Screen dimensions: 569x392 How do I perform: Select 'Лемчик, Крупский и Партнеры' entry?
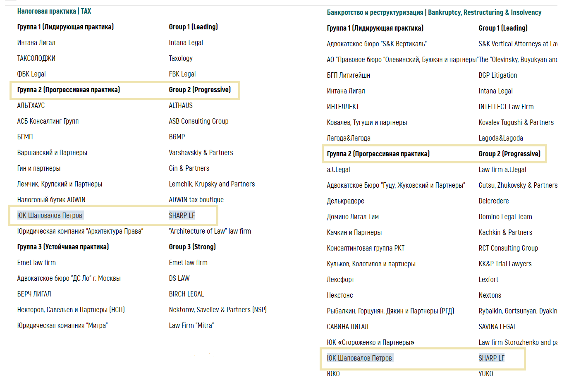60,184
